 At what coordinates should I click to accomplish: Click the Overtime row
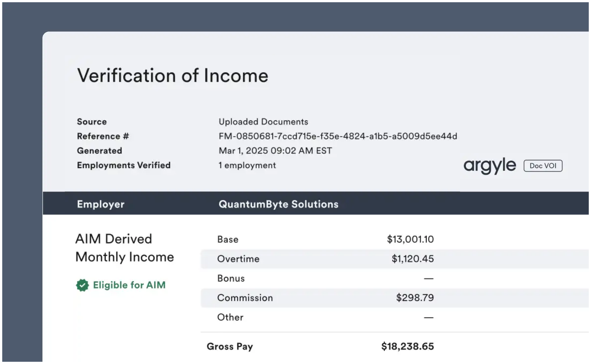click(x=238, y=259)
